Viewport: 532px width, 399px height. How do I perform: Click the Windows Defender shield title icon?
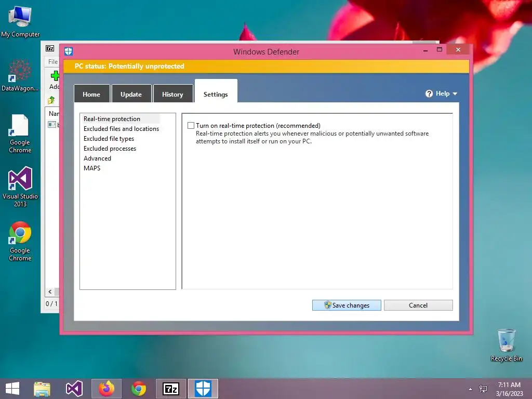coord(69,51)
